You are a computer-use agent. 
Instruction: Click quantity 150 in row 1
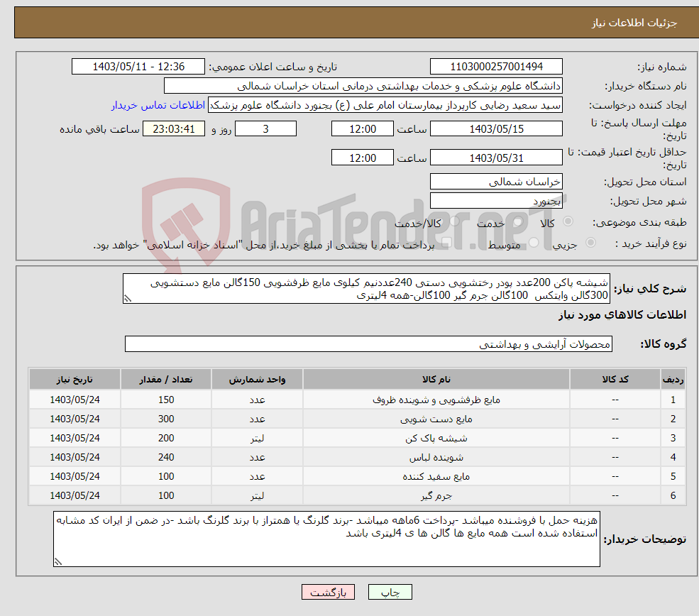coord(166,400)
